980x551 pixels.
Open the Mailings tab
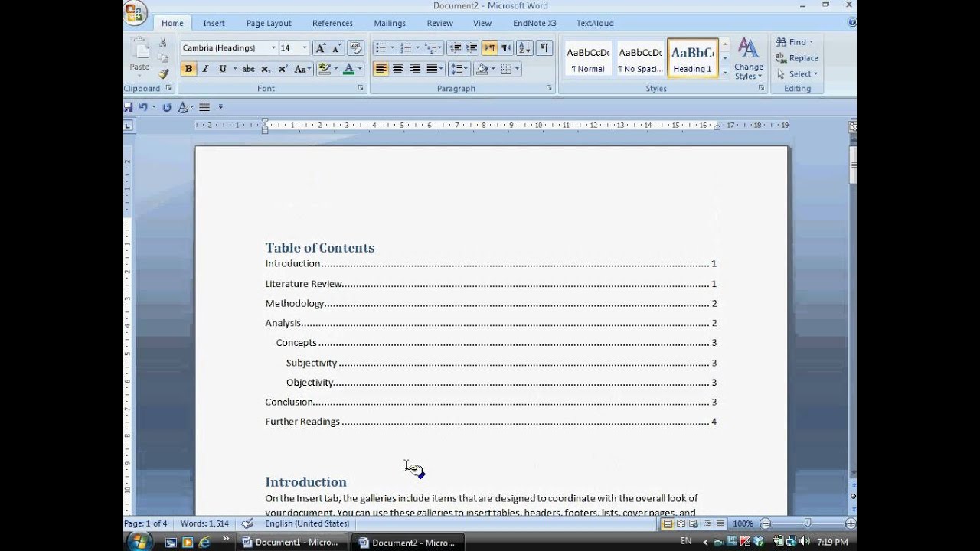(x=390, y=23)
